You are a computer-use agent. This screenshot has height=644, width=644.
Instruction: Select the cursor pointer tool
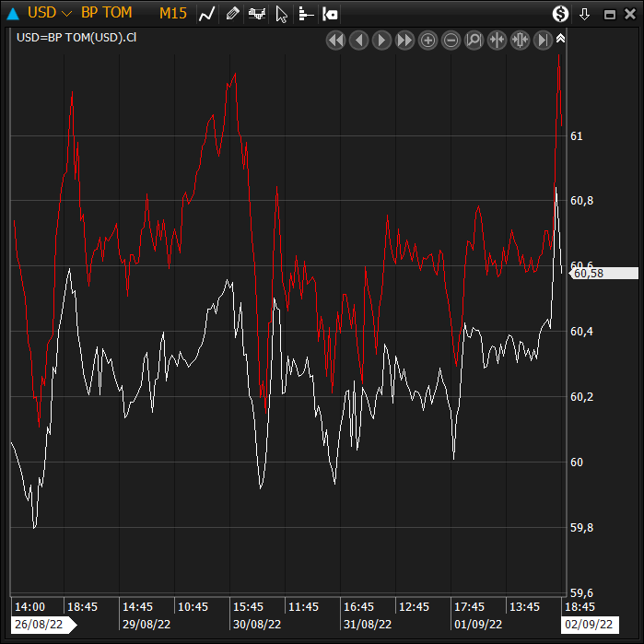click(282, 13)
